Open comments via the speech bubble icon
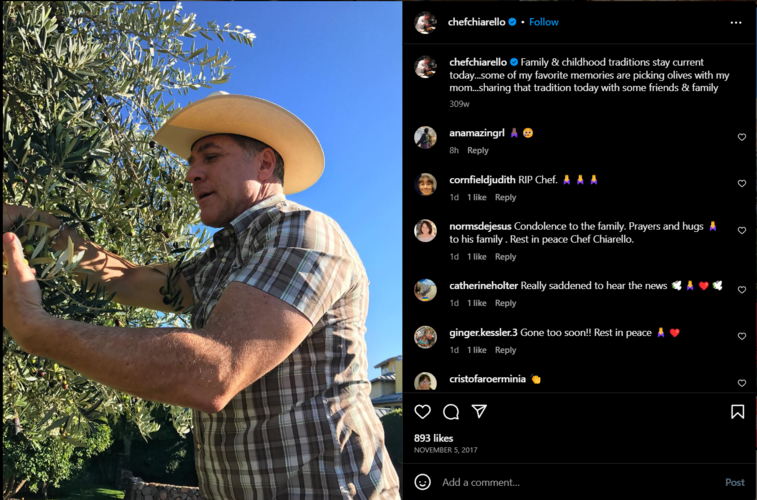The image size is (757, 500). (451, 412)
